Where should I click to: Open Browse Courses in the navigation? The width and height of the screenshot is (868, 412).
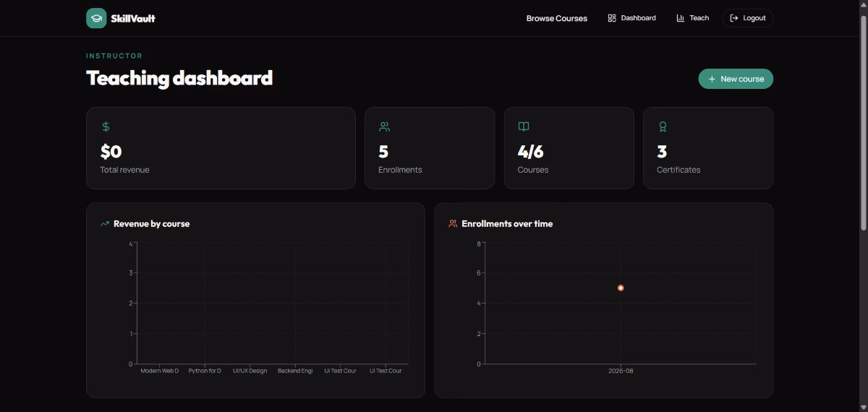[x=557, y=18]
